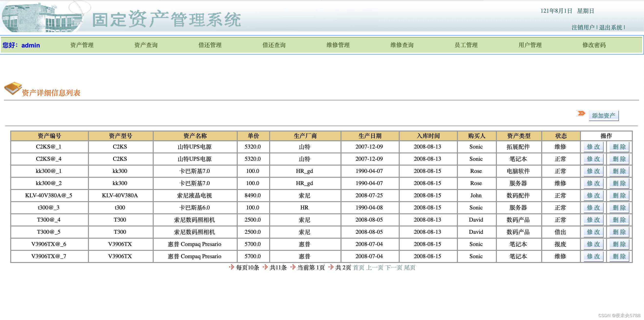Edit the asset V3906TX@_7 row

click(x=593, y=256)
